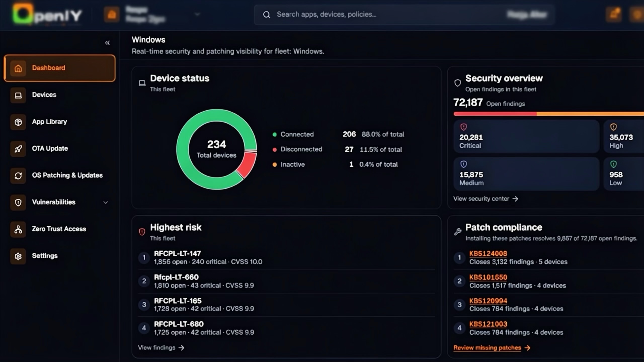Click the search magnifier icon
Screen dimensions: 644x362
click(x=267, y=15)
